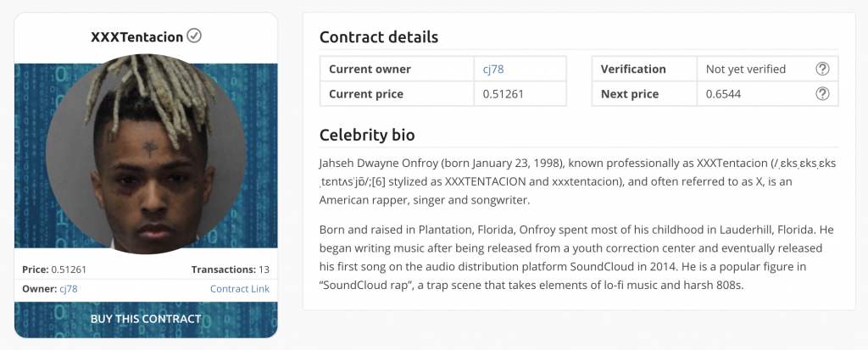The height and width of the screenshot is (350, 868).
Task: Click the bio paragraph mentioning Plantation, Florida
Action: (x=576, y=258)
